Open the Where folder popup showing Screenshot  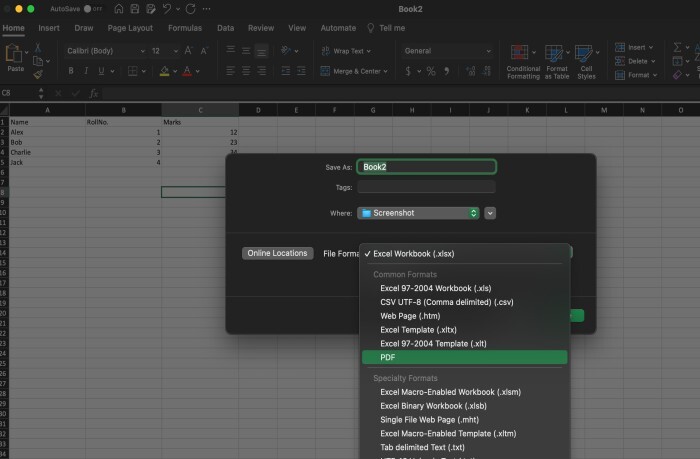pyautogui.click(x=420, y=213)
